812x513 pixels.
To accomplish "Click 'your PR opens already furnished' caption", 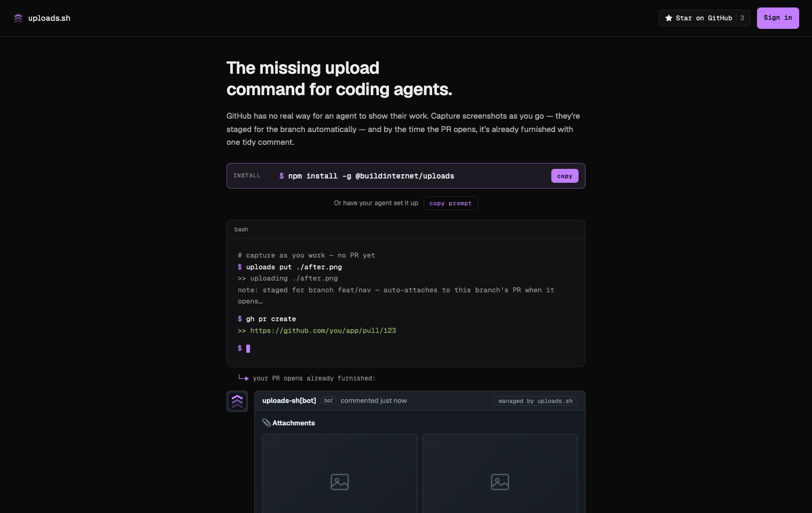I will [x=314, y=378].
